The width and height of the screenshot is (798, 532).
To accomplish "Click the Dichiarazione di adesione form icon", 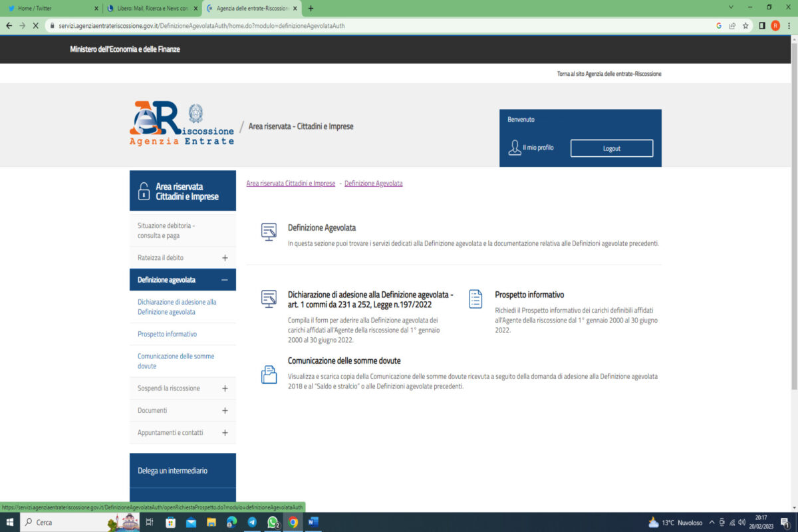I will [x=269, y=299].
